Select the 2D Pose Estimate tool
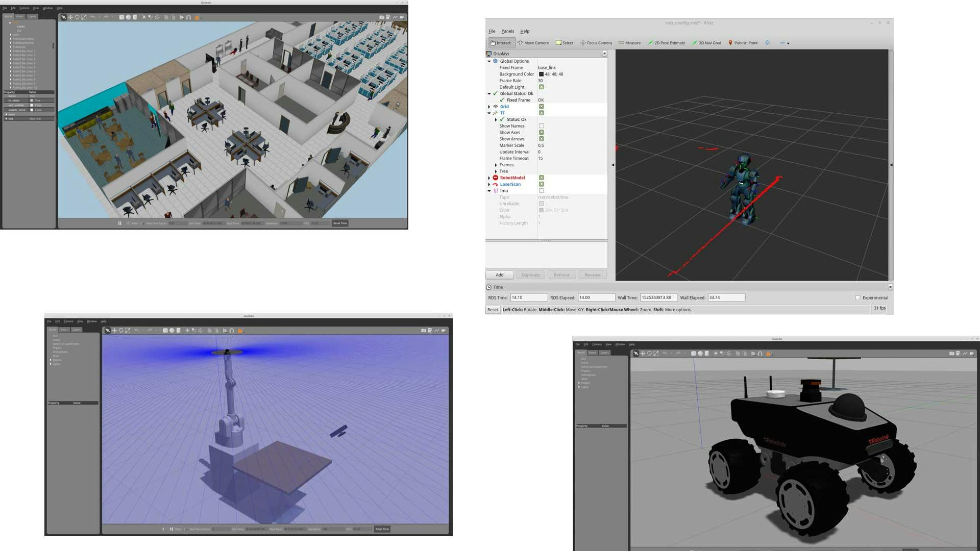This screenshot has width=980, height=551. point(667,43)
